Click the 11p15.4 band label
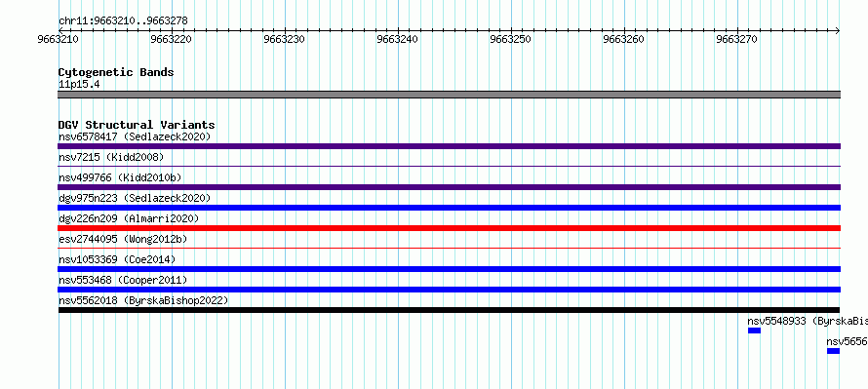The height and width of the screenshot is (389, 868). 79,85
